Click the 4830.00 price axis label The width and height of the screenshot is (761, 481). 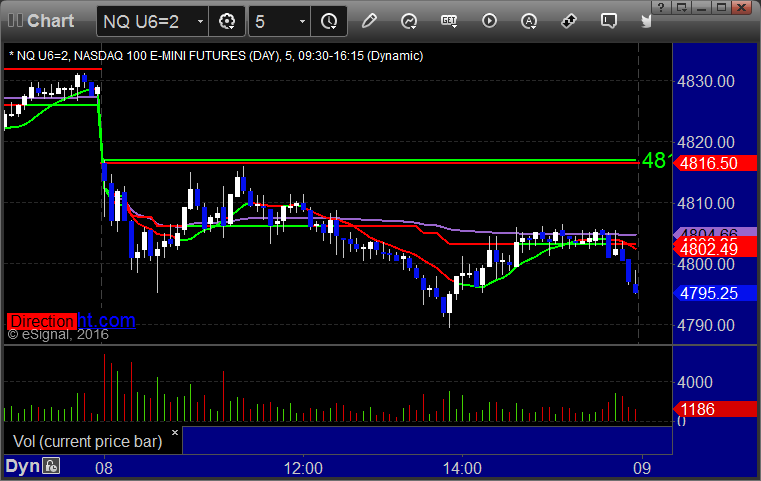tap(706, 81)
